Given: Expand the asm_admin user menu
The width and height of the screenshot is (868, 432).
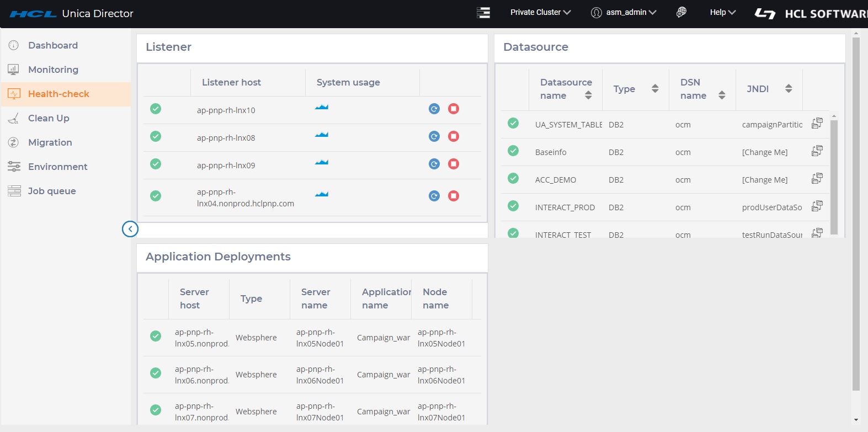Looking at the screenshot, I should tap(624, 12).
